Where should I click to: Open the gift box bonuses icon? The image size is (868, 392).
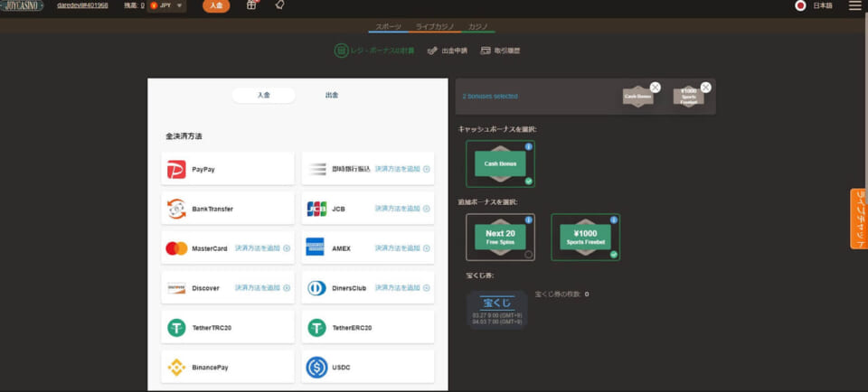click(252, 5)
